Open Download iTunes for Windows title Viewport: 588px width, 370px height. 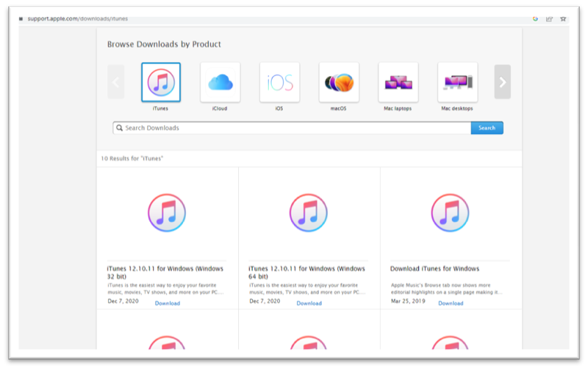coord(434,269)
